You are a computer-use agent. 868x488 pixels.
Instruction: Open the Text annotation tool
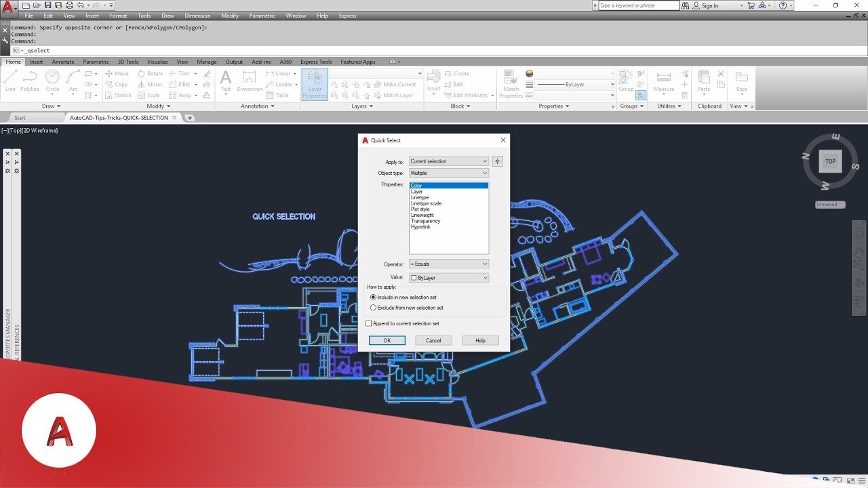click(226, 80)
